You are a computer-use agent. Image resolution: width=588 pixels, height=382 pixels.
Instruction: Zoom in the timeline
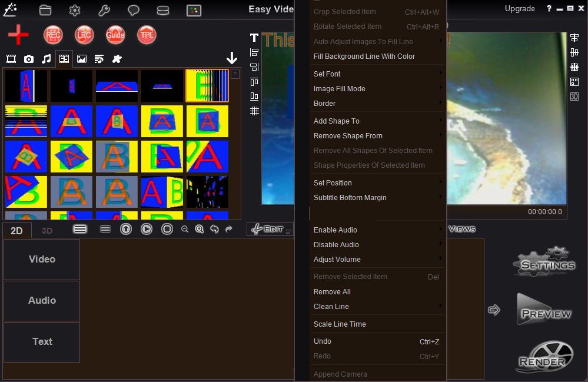pos(200,229)
